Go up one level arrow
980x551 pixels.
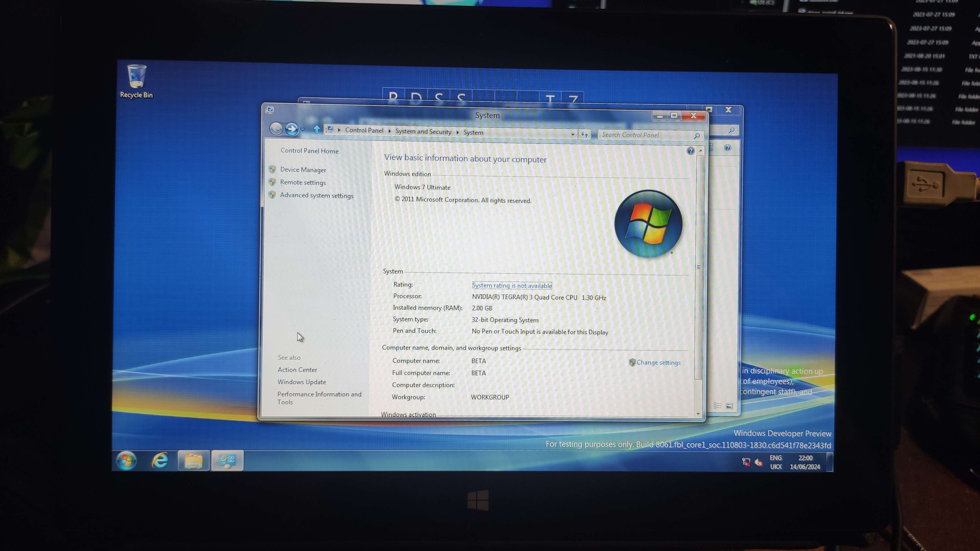click(317, 129)
